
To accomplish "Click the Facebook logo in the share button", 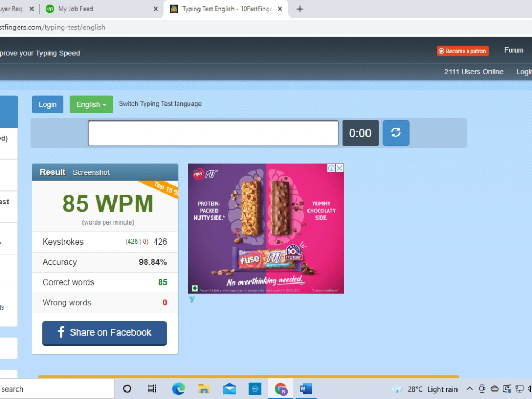I will click(x=61, y=332).
